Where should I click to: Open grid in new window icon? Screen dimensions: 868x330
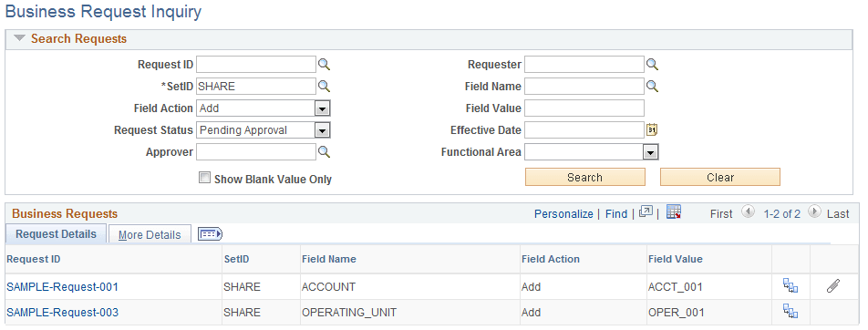[646, 212]
